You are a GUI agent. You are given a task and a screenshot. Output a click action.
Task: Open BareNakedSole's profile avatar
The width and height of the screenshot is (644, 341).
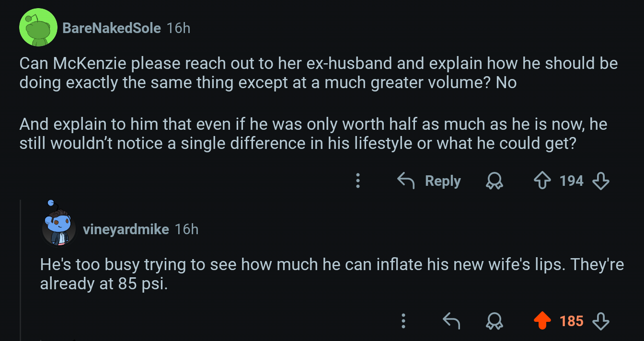point(38,27)
